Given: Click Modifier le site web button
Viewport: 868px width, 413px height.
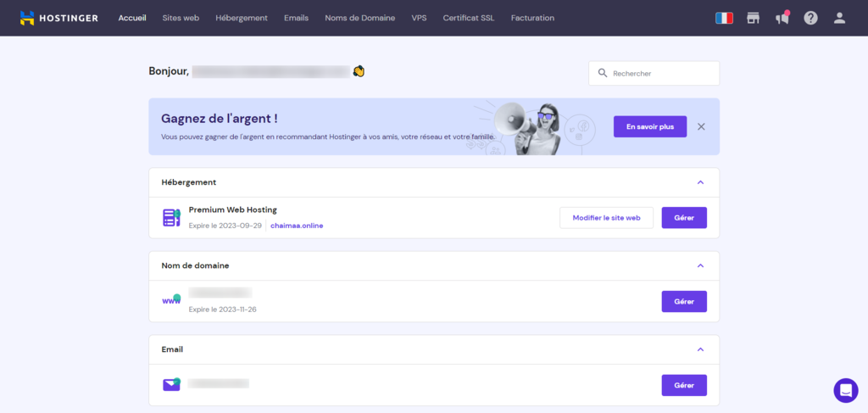Looking at the screenshot, I should (606, 218).
